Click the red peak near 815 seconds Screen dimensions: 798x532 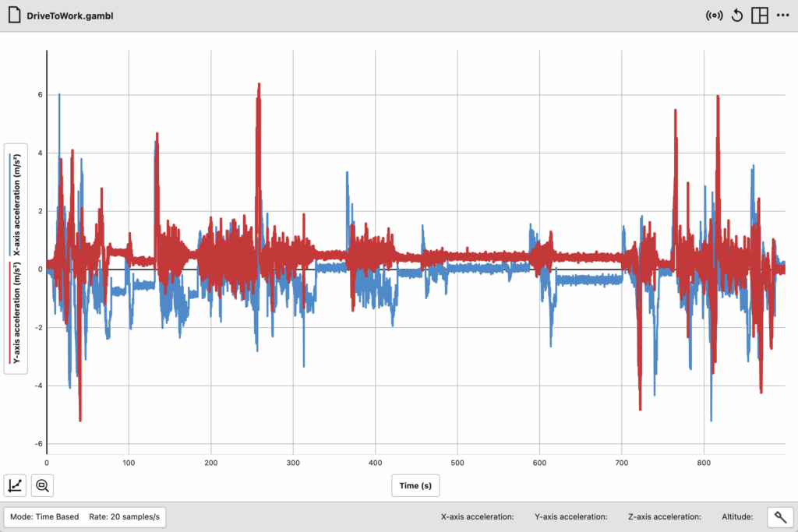point(718,97)
